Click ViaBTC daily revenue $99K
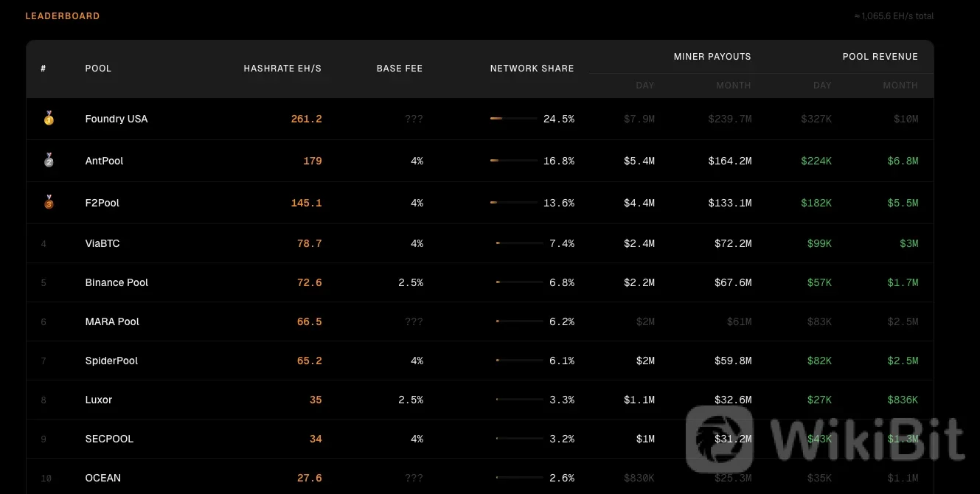Viewport: 980px width, 494px height. (x=819, y=243)
